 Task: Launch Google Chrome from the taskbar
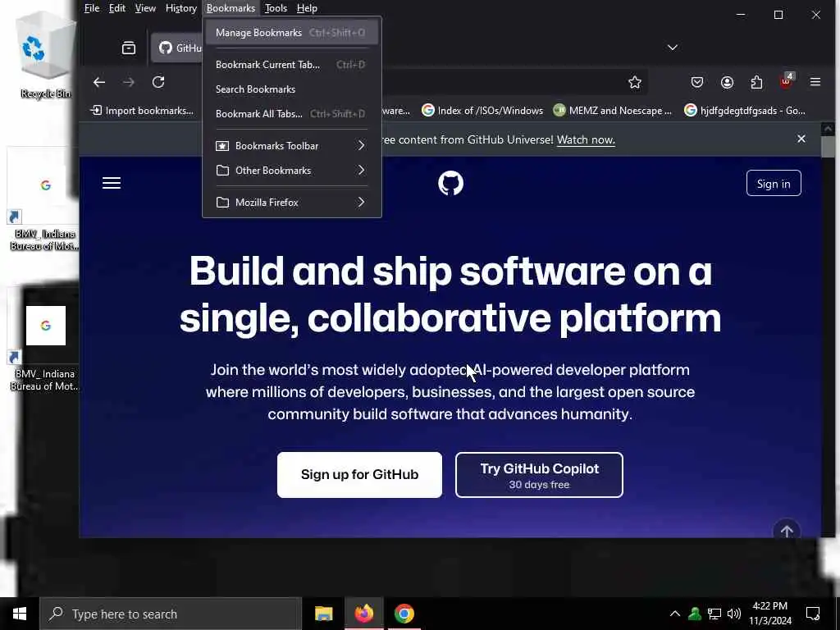[x=404, y=614]
